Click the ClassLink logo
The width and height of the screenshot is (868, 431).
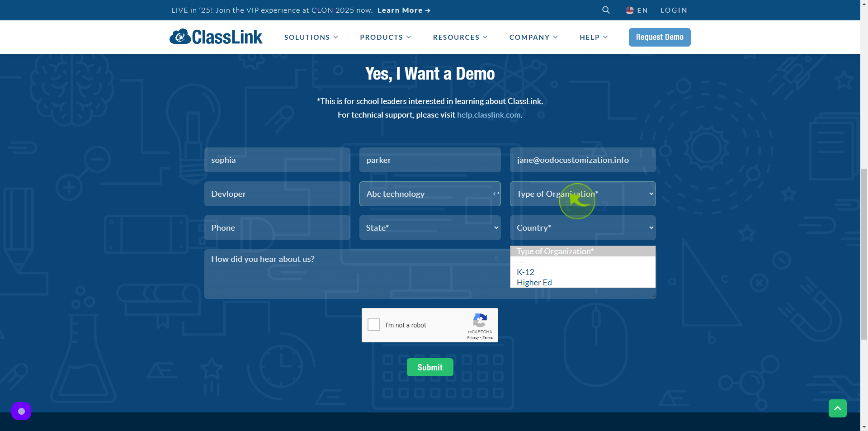pos(216,37)
